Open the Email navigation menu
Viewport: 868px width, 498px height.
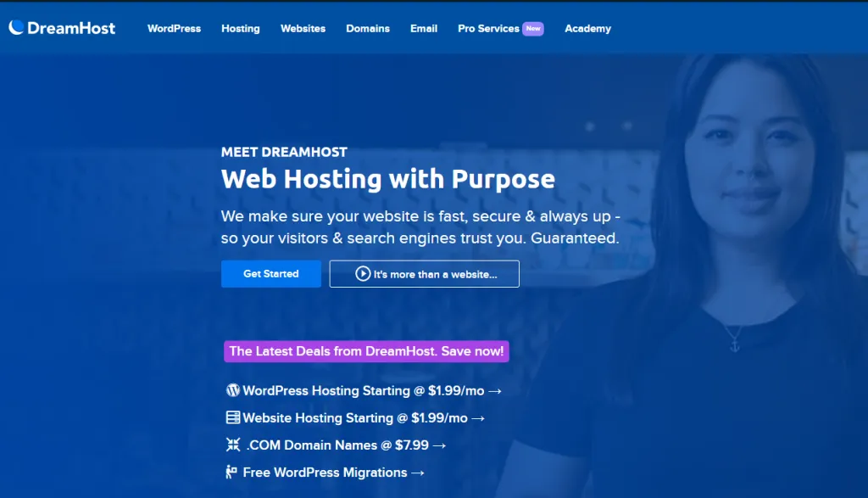point(424,28)
